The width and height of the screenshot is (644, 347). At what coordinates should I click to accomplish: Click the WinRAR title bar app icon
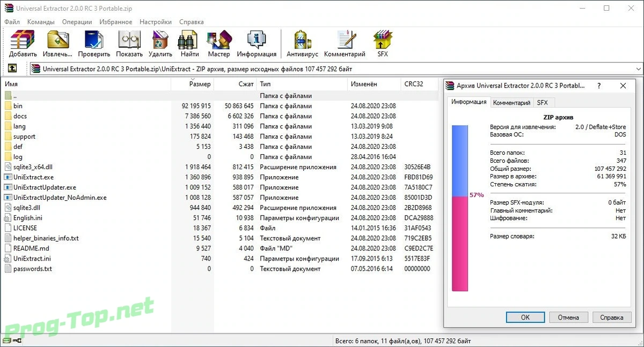pyautogui.click(x=8, y=9)
